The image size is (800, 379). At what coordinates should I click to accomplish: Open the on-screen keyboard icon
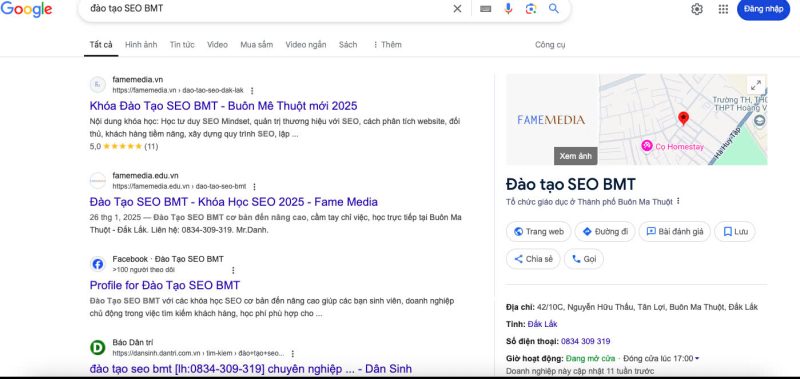click(x=485, y=9)
